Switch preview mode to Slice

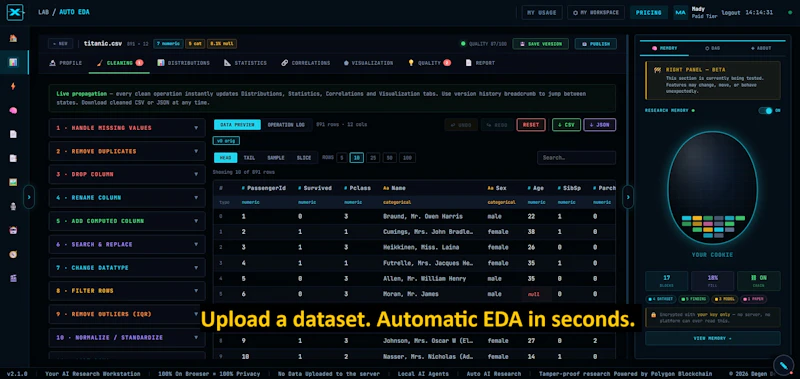304,158
